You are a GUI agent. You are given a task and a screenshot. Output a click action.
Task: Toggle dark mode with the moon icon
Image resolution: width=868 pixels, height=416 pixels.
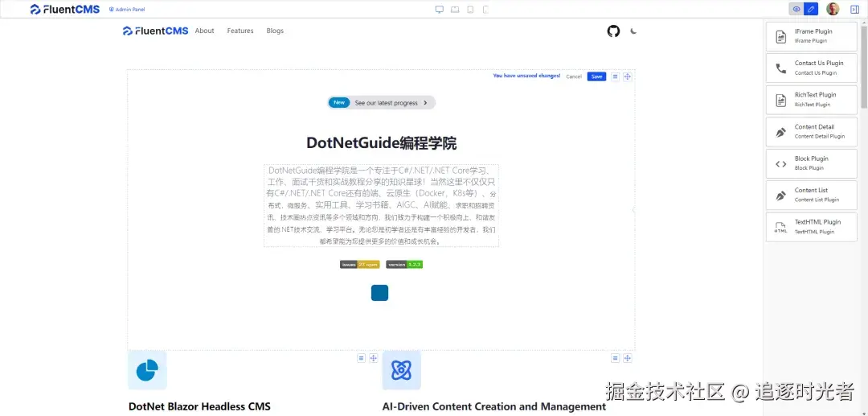(634, 31)
